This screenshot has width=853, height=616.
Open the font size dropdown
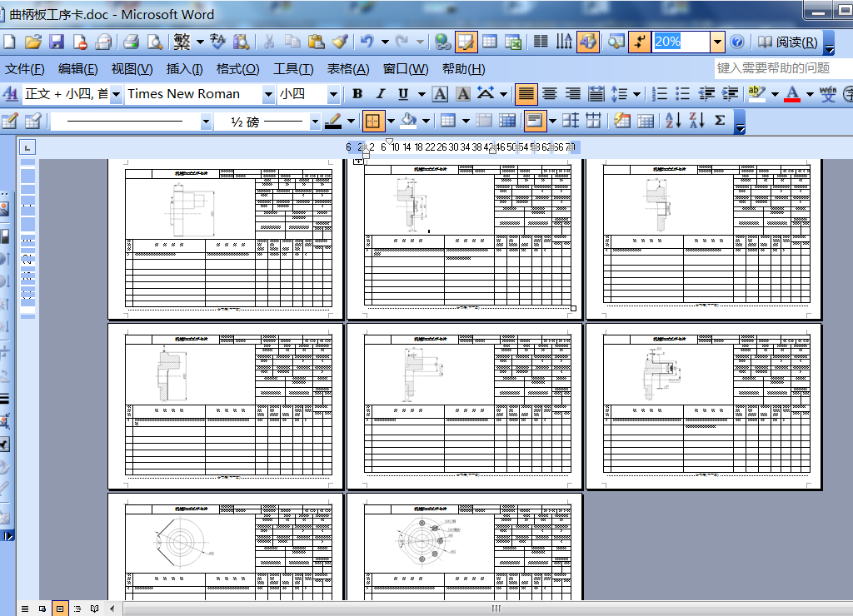pos(333,94)
